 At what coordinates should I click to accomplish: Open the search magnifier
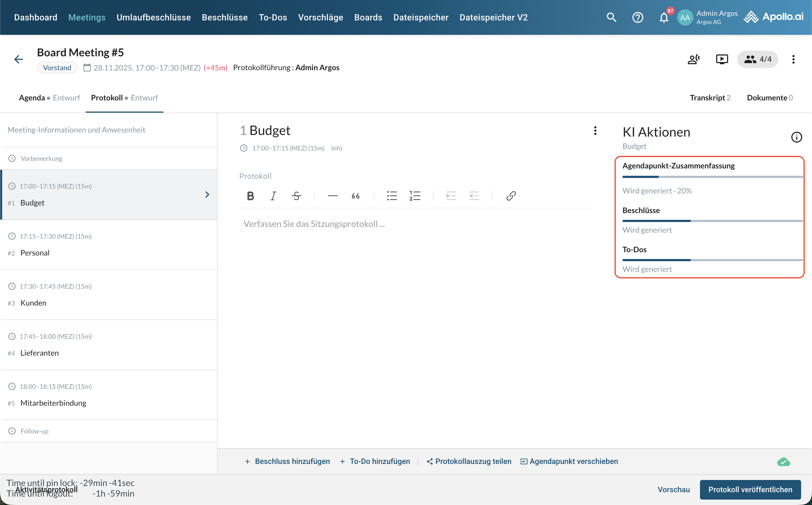click(x=611, y=17)
